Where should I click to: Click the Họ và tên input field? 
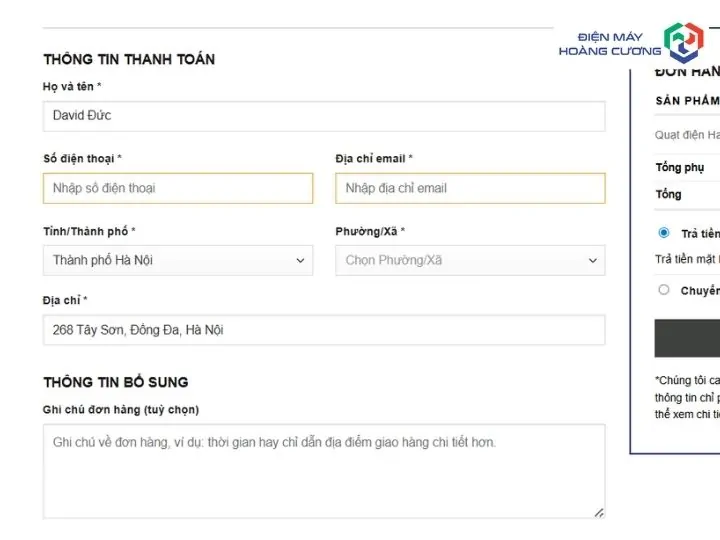324,116
